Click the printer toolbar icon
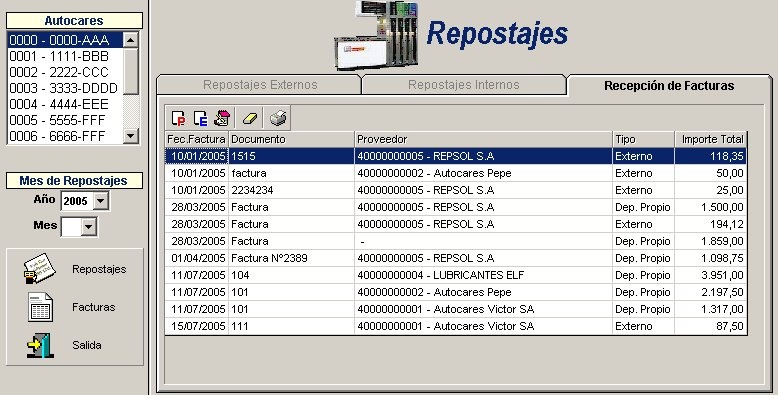This screenshot has height=395, width=778. pyautogui.click(x=277, y=119)
